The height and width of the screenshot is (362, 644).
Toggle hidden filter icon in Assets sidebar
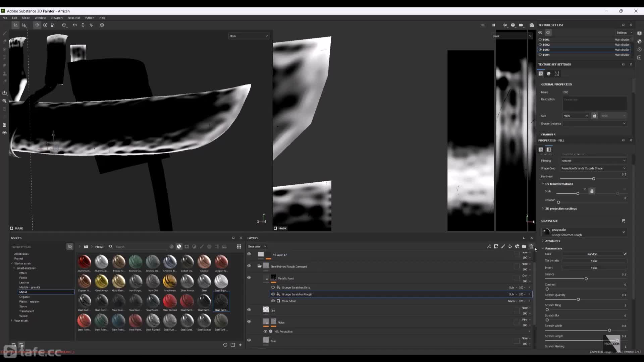[70, 247]
